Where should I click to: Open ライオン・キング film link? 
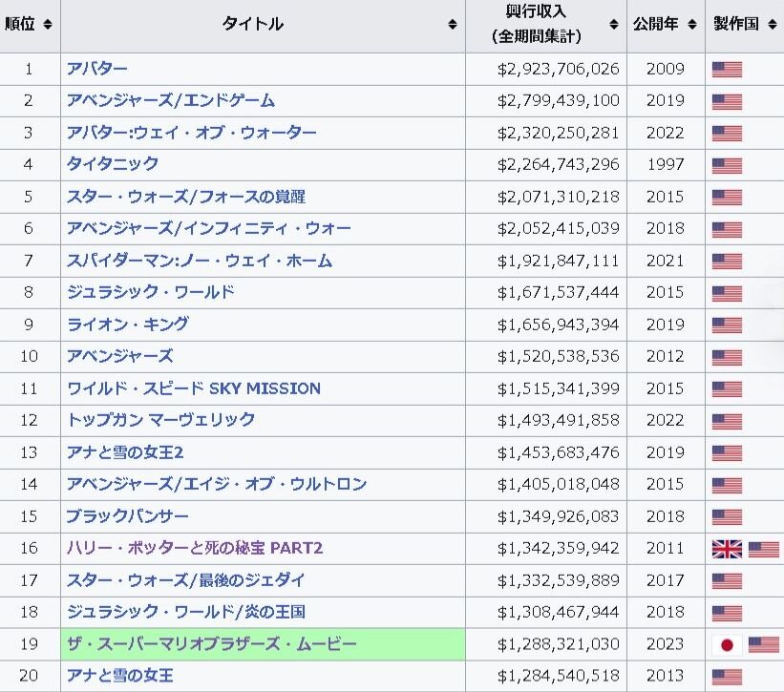pyautogui.click(x=128, y=325)
